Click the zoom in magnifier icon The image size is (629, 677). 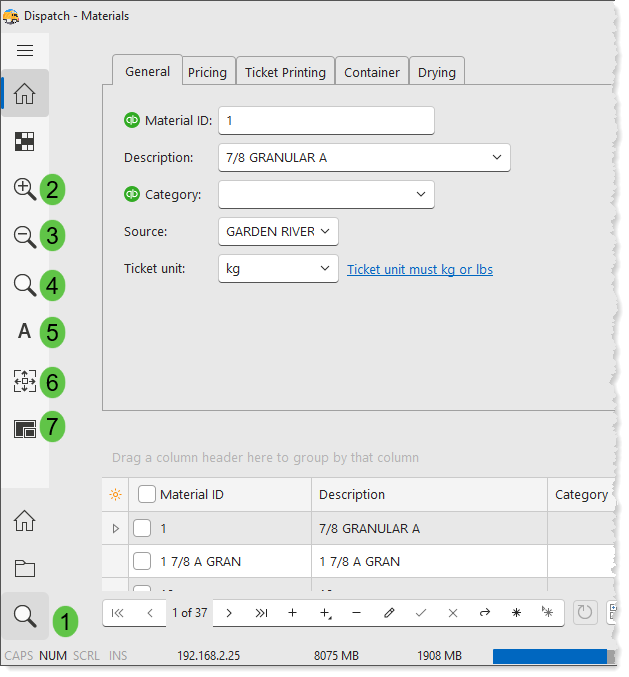(25, 188)
